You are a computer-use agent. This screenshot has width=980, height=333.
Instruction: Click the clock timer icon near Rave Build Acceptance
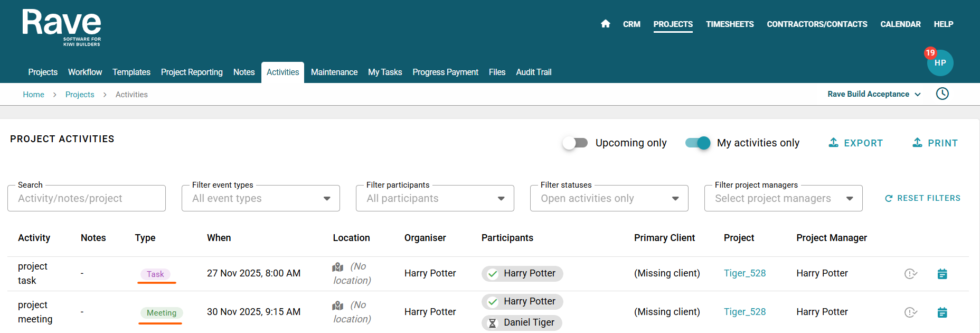tap(942, 94)
